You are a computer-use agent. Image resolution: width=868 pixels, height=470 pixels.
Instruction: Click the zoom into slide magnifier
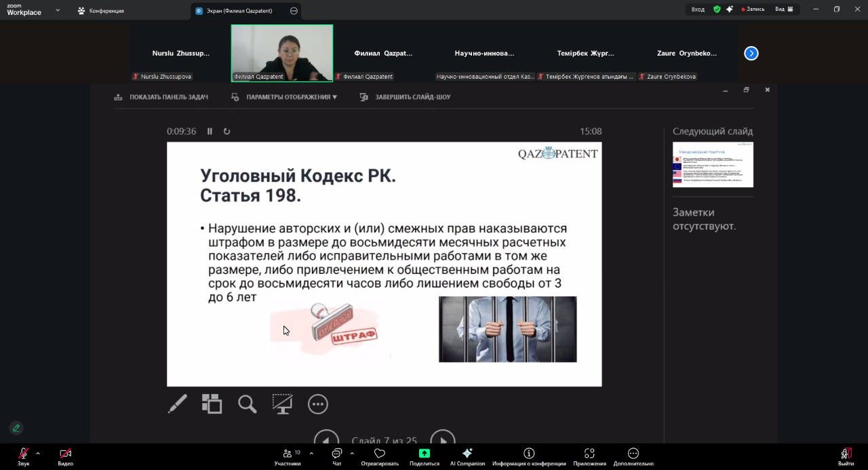248,404
